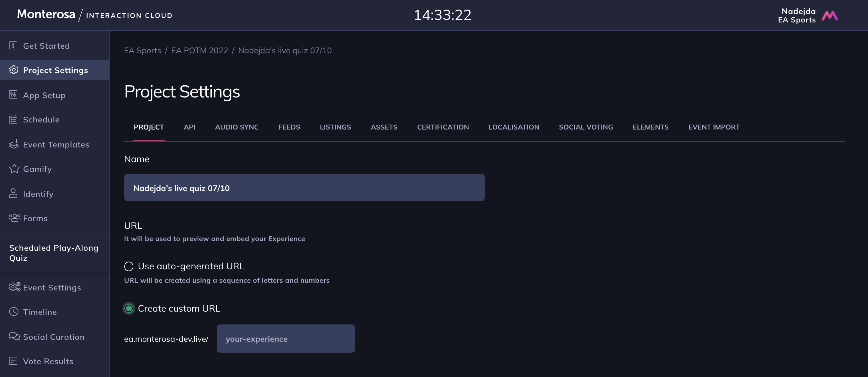Open the LOCALISATION tab
868x377 pixels.
pos(514,127)
